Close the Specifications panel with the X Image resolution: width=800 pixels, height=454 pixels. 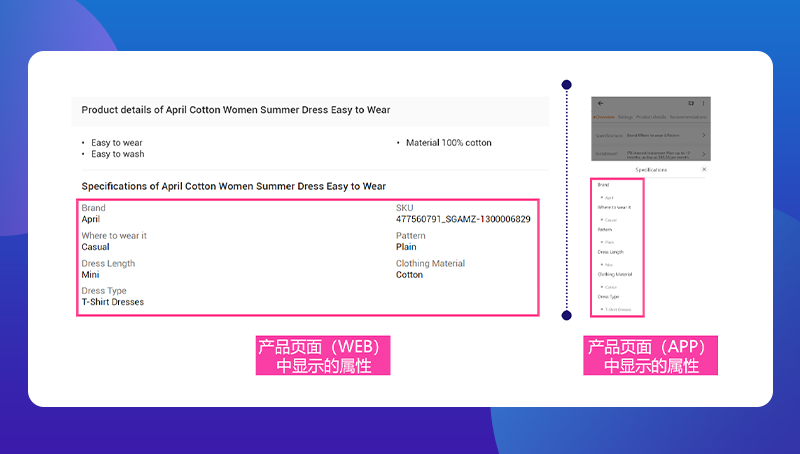[704, 169]
